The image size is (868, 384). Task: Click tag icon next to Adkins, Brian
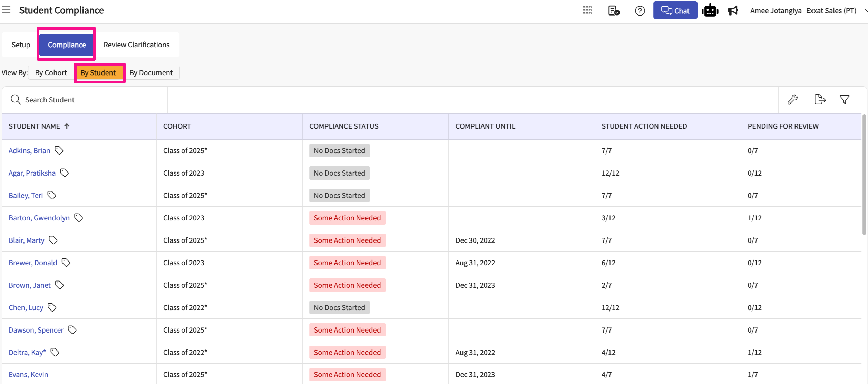point(59,150)
